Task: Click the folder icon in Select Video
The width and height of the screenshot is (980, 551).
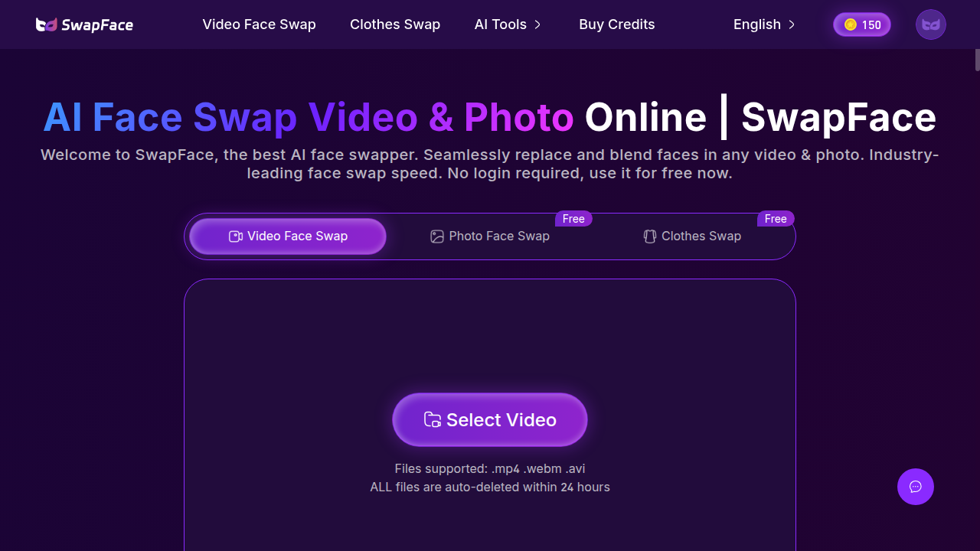Action: pos(433,419)
